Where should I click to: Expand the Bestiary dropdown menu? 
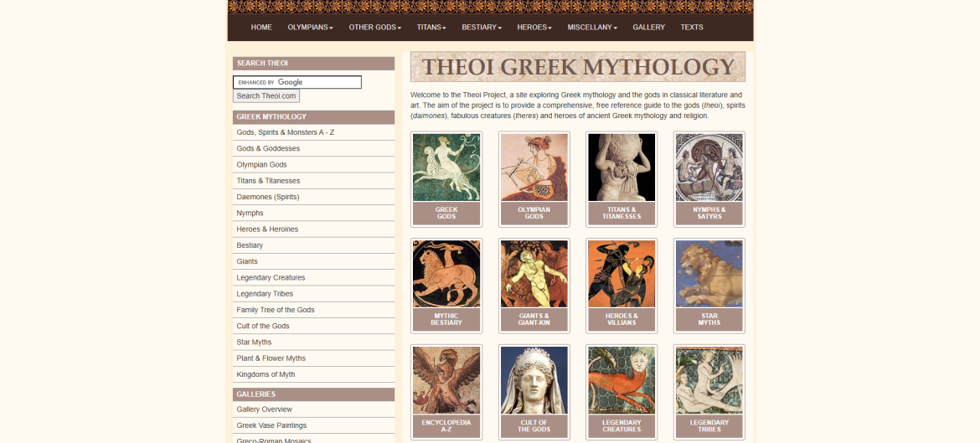coord(482,28)
